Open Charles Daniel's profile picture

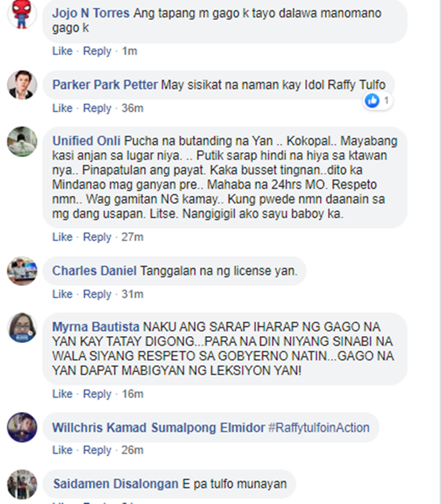point(22,271)
